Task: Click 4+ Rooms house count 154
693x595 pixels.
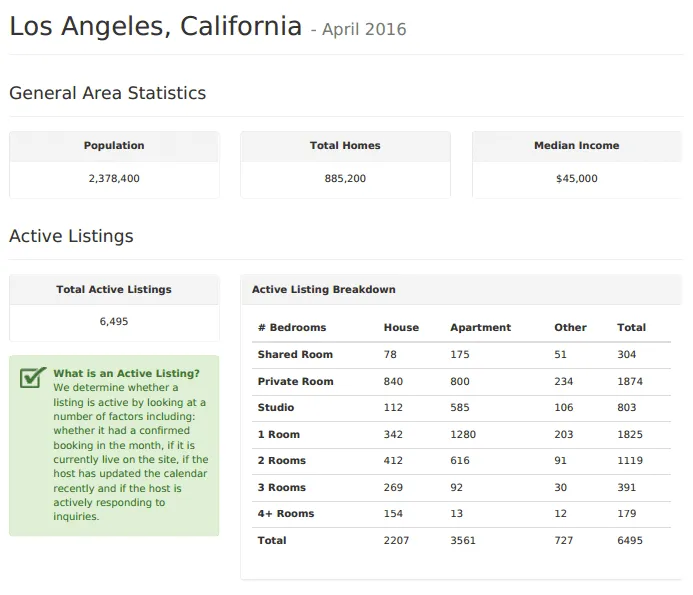Action: pyautogui.click(x=393, y=514)
